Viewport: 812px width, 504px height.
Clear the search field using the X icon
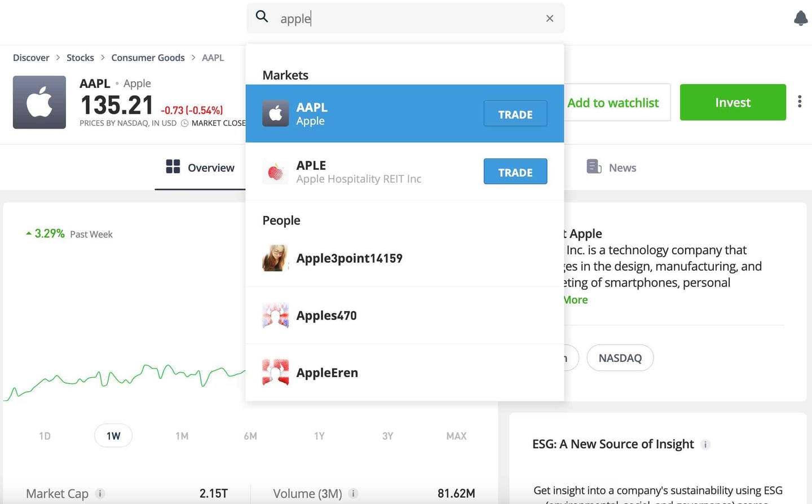[x=549, y=18]
